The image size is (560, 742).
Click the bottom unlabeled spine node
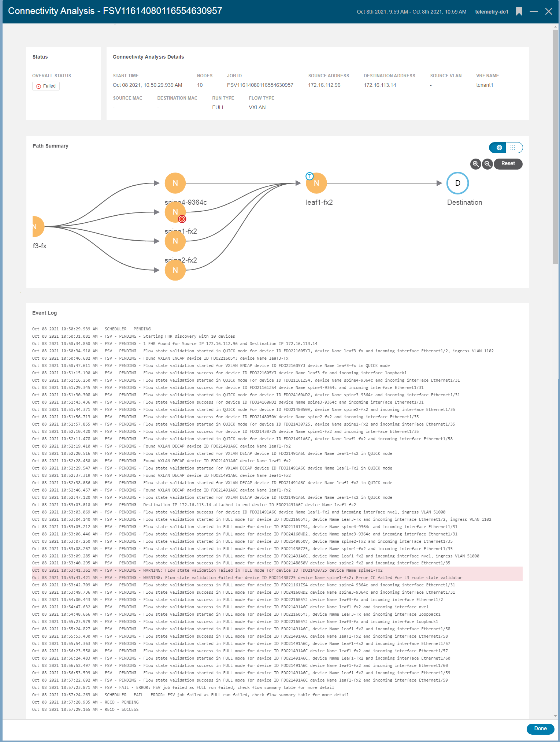coord(175,270)
